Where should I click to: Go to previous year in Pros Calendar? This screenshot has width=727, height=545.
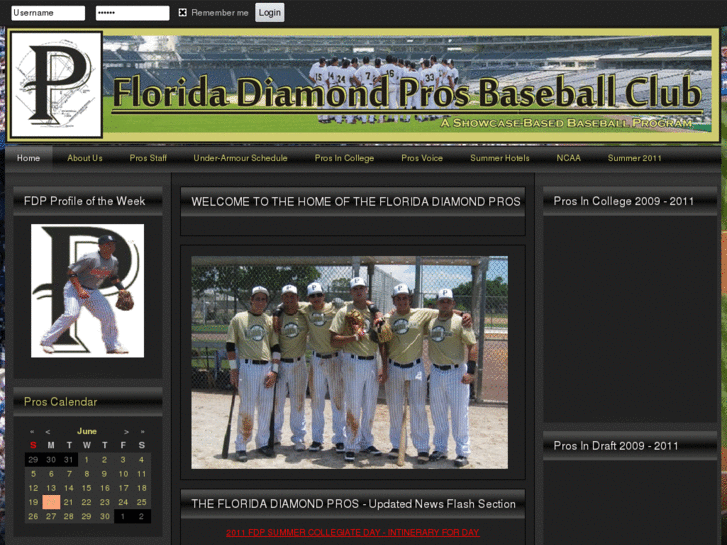pos(32,432)
